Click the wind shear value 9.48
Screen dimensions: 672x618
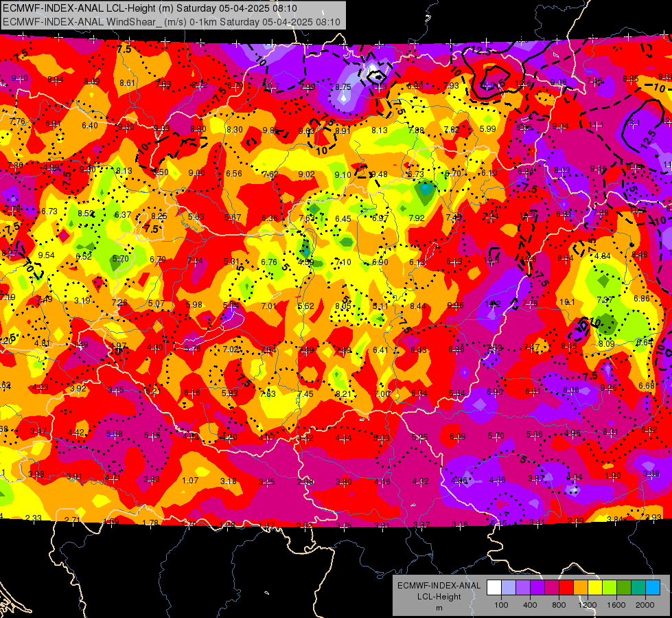click(380, 174)
